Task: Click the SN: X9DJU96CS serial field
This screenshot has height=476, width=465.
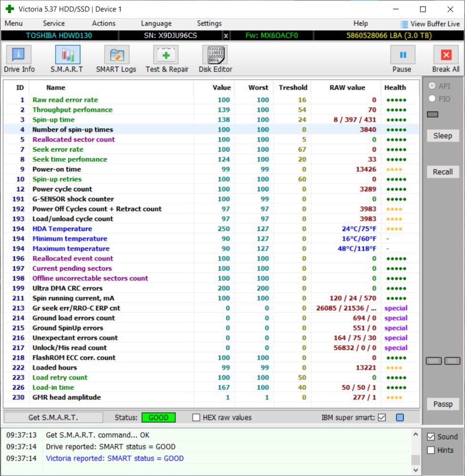Action: [171, 36]
